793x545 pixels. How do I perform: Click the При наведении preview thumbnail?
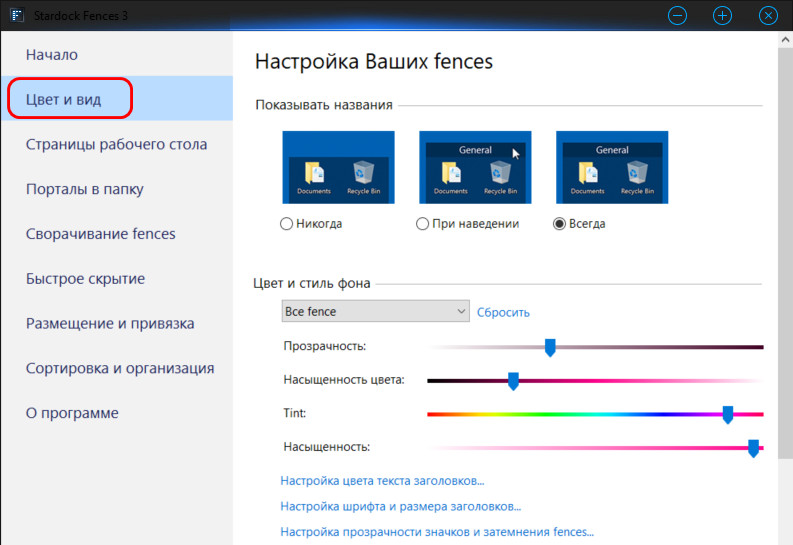coord(475,167)
